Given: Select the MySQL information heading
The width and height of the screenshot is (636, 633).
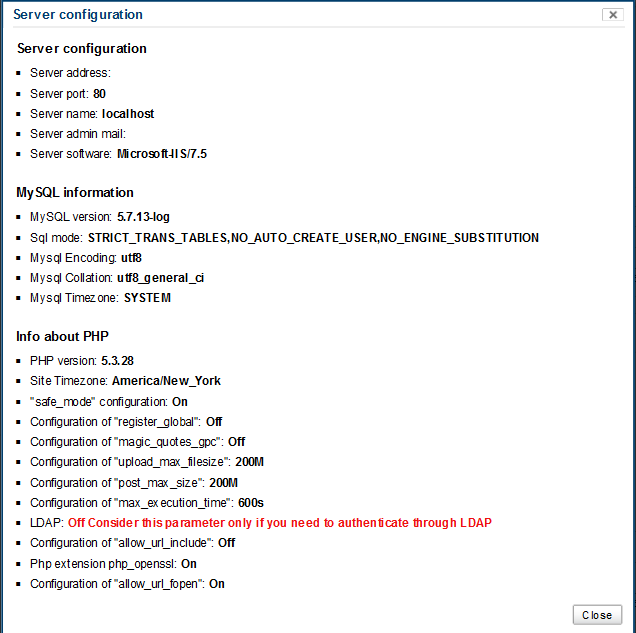Looking at the screenshot, I should click(x=75, y=192).
